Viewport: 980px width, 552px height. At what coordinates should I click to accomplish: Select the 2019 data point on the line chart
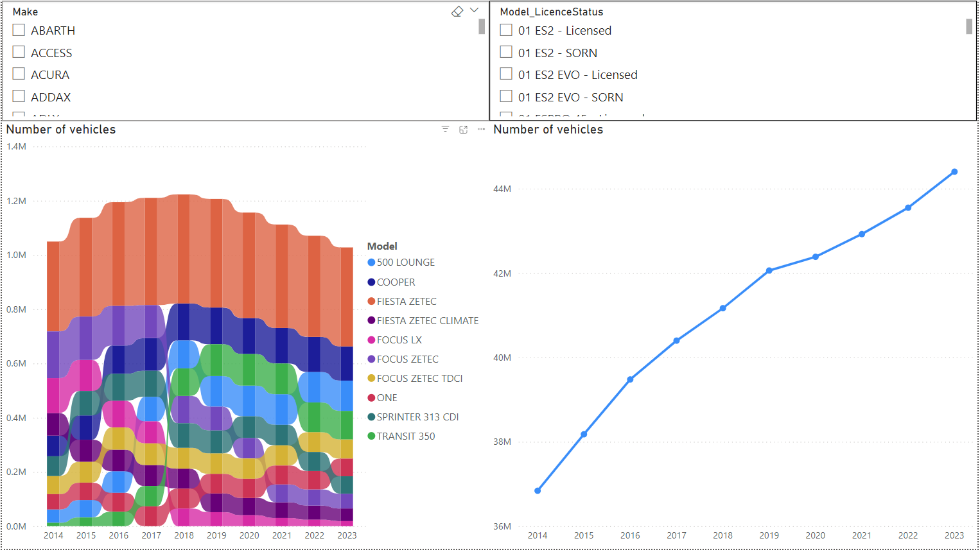(x=769, y=271)
